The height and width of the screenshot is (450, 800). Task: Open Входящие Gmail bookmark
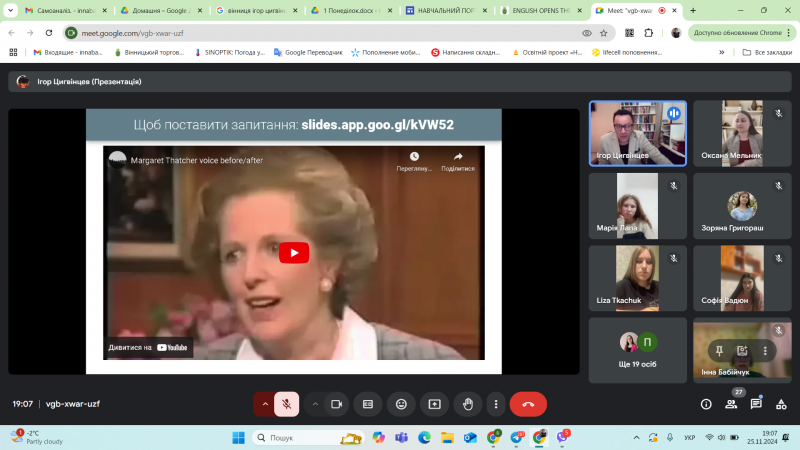tap(68, 52)
